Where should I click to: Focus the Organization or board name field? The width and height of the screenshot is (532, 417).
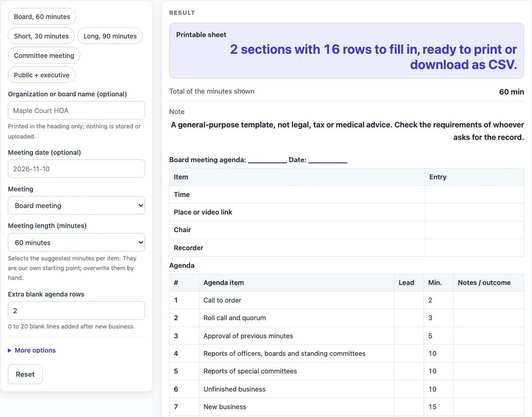tap(76, 110)
